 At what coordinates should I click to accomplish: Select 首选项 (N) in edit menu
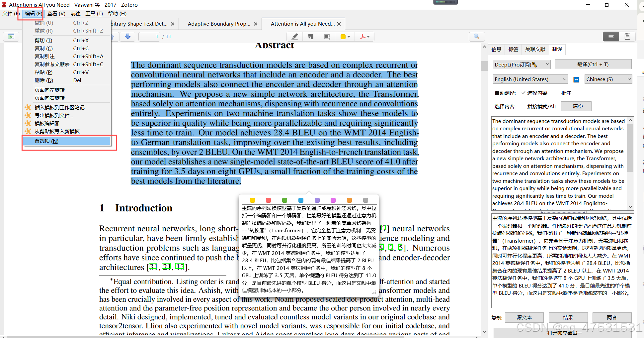67,141
